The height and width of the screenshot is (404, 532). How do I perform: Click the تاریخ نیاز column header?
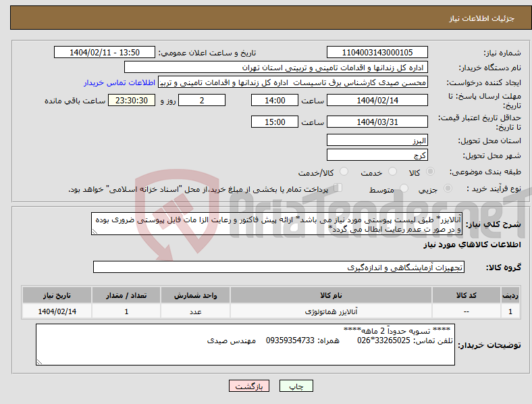coord(57,295)
